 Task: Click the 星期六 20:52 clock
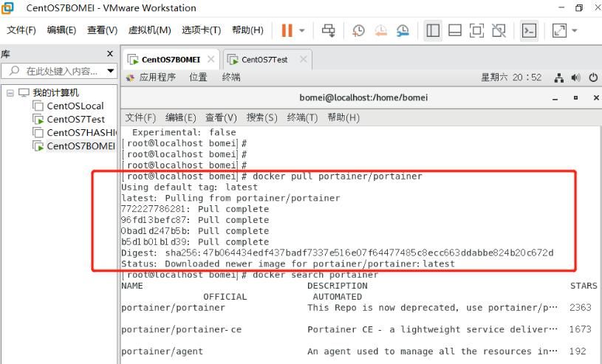pyautogui.click(x=511, y=78)
